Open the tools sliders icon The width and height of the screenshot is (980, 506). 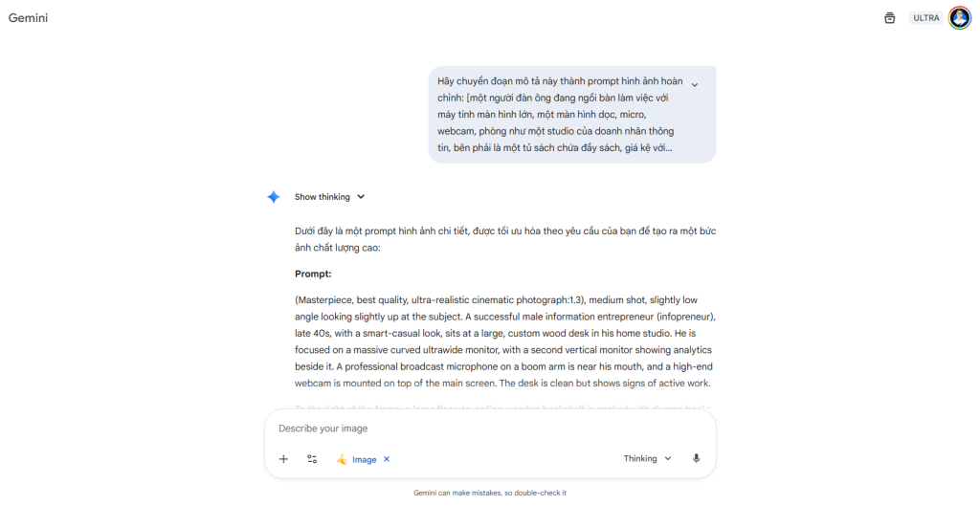(x=312, y=459)
